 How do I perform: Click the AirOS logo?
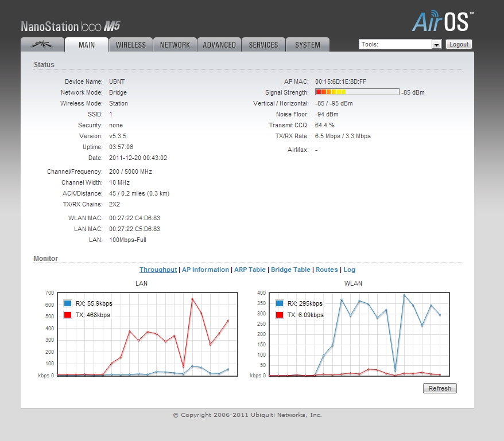pos(442,21)
